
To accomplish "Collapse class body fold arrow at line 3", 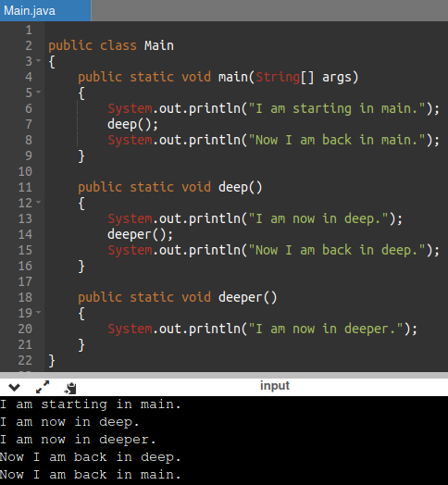I will click(x=38, y=60).
